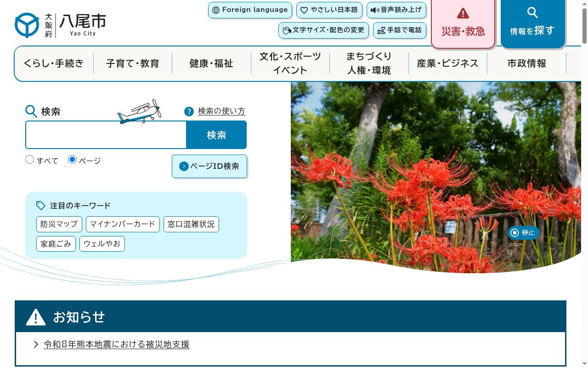Choose the 防災マップ keyword tag
Viewport: 588px width, 368px height.
pyautogui.click(x=59, y=224)
